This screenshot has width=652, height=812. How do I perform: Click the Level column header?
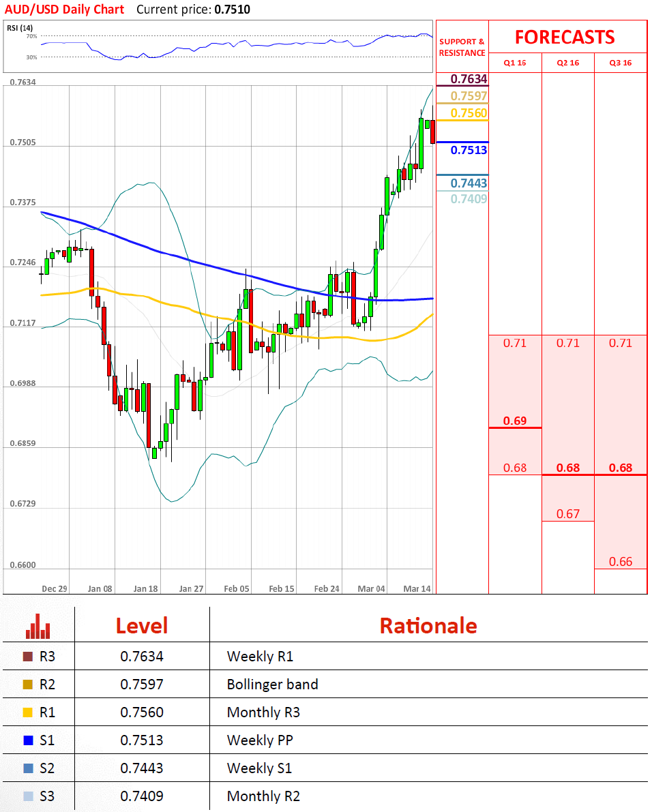(x=142, y=626)
